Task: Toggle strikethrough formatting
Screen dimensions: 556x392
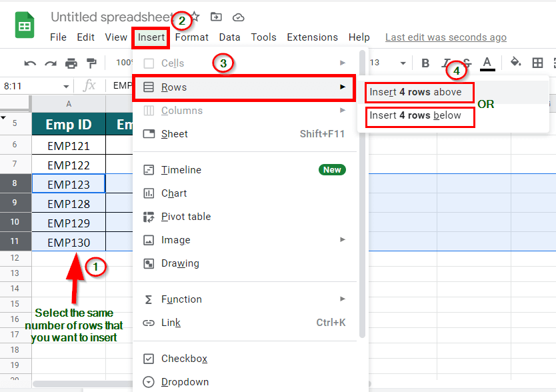Action: [467, 63]
